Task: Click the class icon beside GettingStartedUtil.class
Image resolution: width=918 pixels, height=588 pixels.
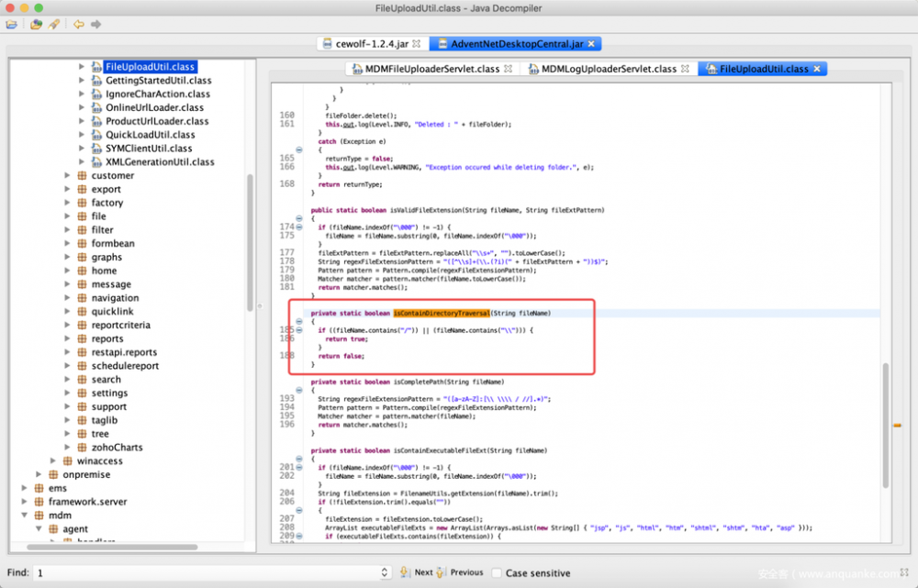Action: coord(95,79)
